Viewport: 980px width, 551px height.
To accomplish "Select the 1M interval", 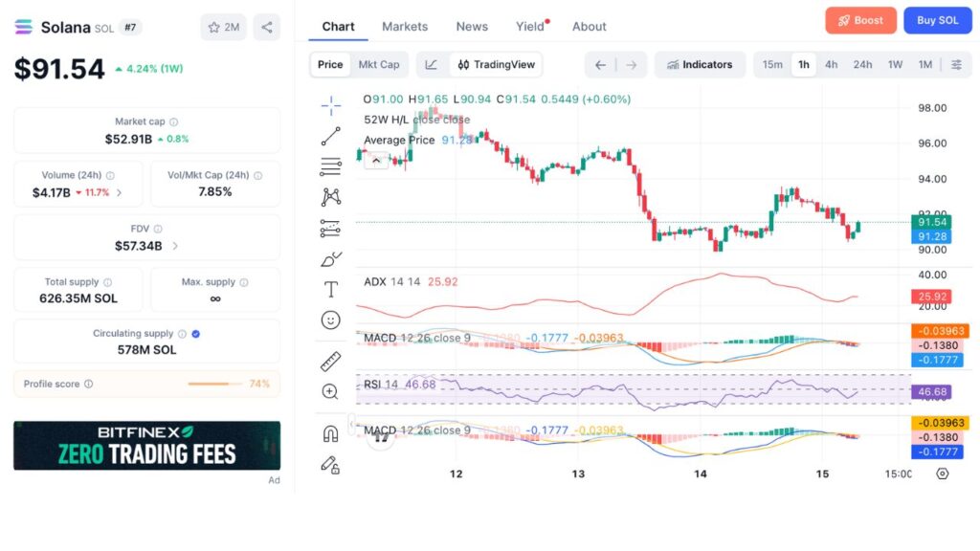I will click(x=925, y=64).
